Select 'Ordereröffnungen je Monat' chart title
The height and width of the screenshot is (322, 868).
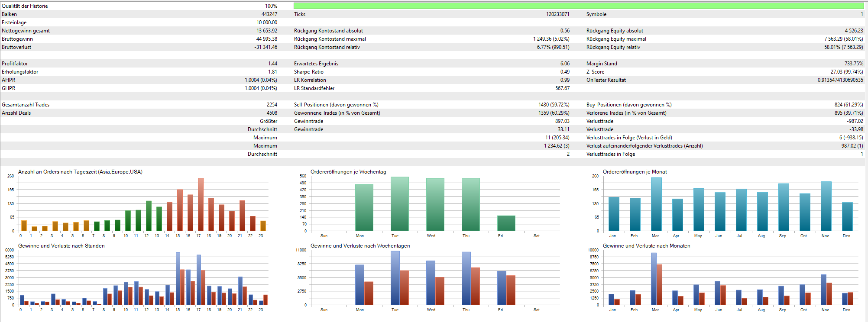click(x=635, y=172)
